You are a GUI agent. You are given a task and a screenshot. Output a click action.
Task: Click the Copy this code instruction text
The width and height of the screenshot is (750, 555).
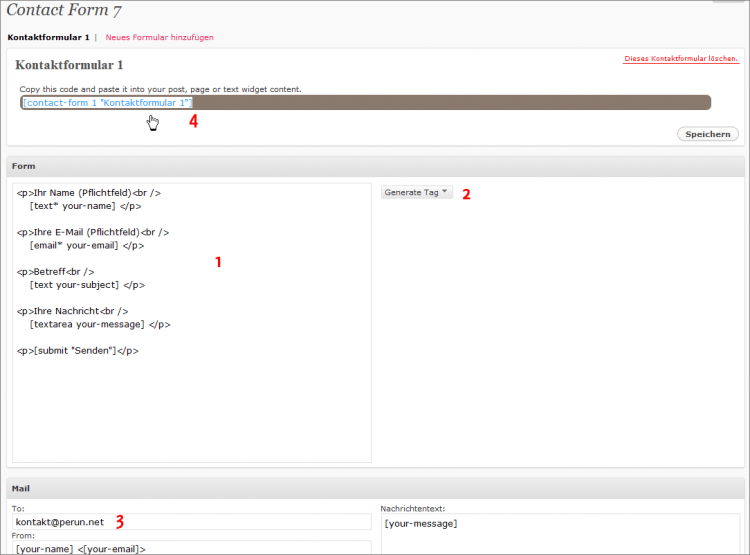click(x=160, y=89)
